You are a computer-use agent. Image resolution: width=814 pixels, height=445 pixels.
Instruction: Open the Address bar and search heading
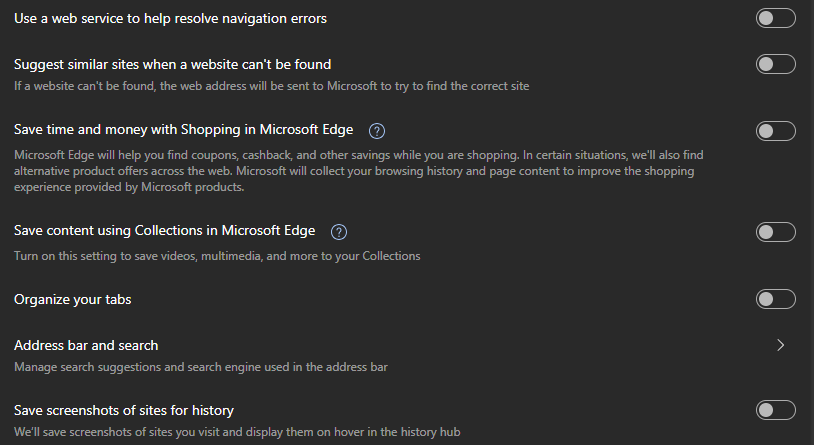86,345
